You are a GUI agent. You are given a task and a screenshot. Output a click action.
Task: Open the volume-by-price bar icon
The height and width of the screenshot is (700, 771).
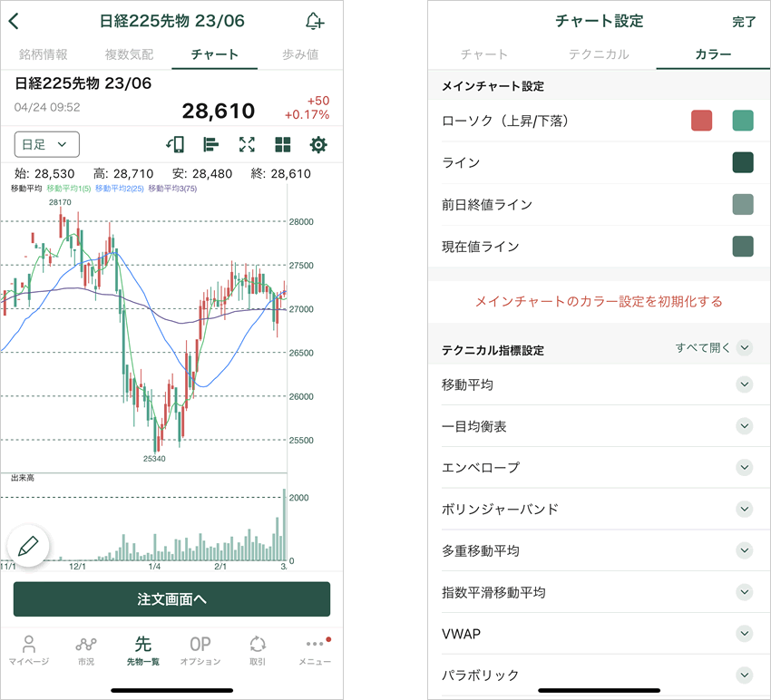(211, 144)
